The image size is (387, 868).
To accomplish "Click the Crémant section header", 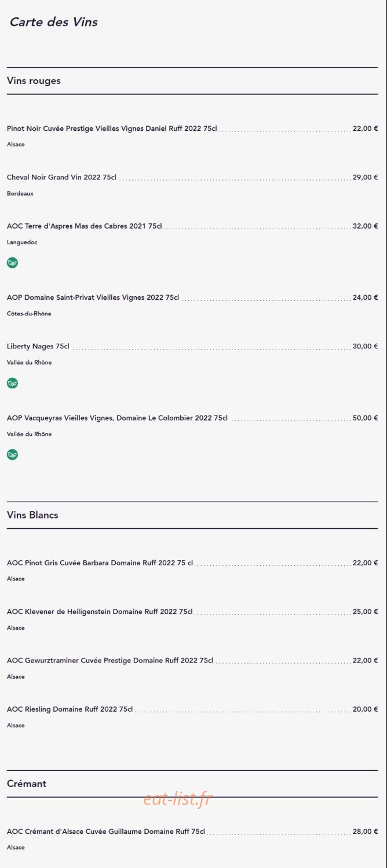I will [x=27, y=784].
